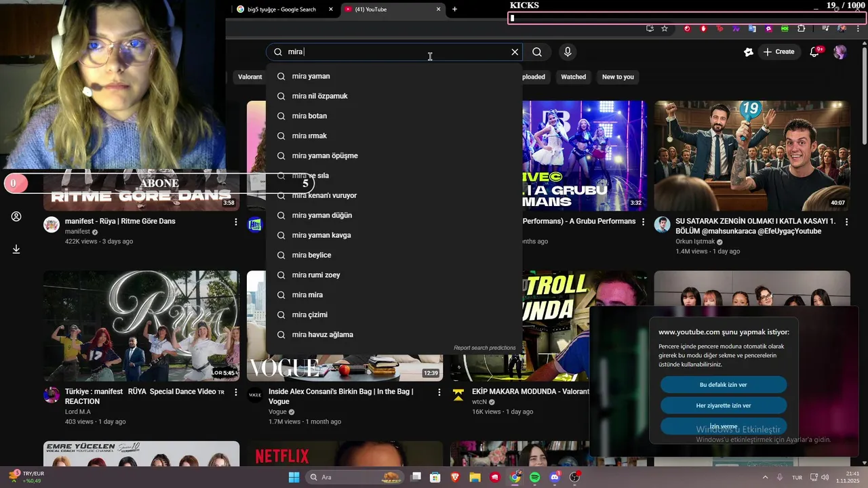
Task: Open options for Inside Alex Consani's Birkin Bag
Action: click(x=439, y=392)
